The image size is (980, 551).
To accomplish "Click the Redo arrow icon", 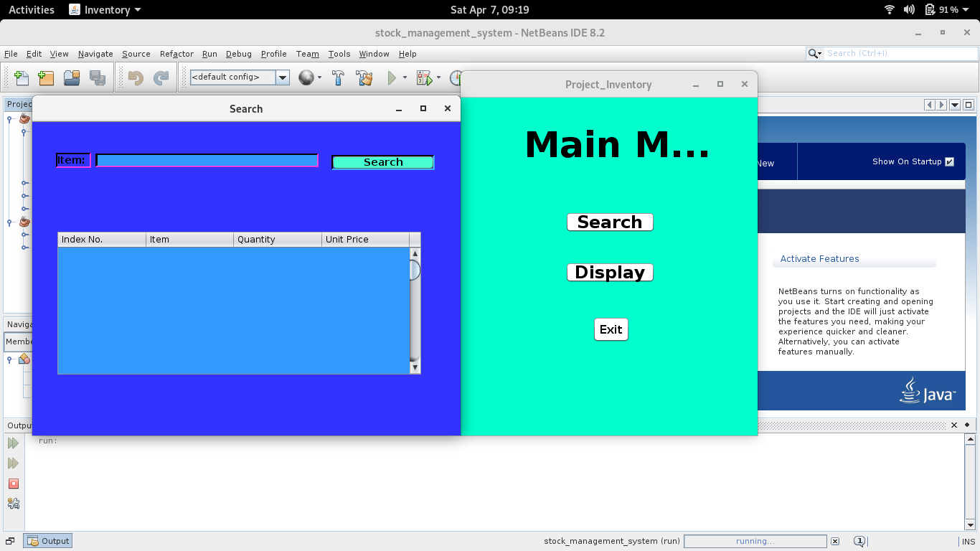I will click(x=161, y=77).
